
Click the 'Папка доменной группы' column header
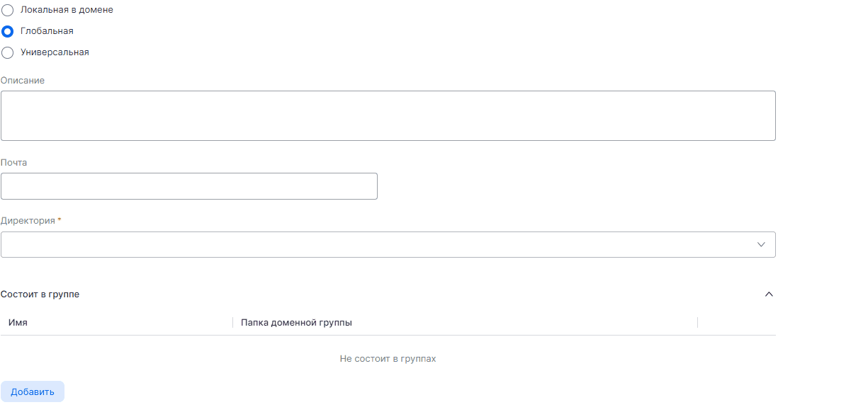pos(296,323)
